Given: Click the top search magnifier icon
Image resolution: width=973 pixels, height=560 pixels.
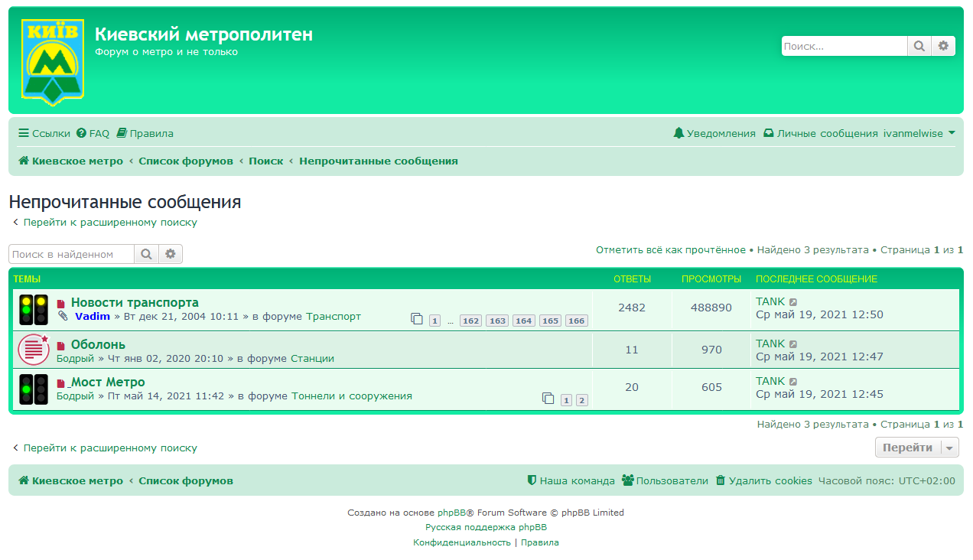Looking at the screenshot, I should coord(919,47).
